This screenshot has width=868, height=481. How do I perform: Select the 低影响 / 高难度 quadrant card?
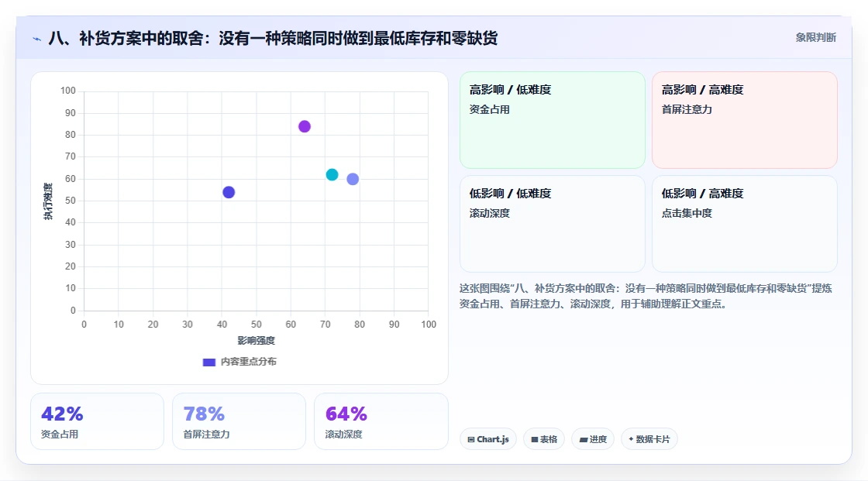coord(745,224)
